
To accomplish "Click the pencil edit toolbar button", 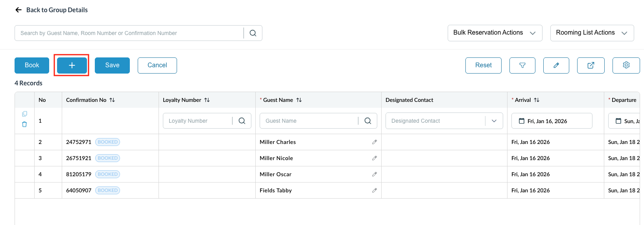I will [556, 65].
